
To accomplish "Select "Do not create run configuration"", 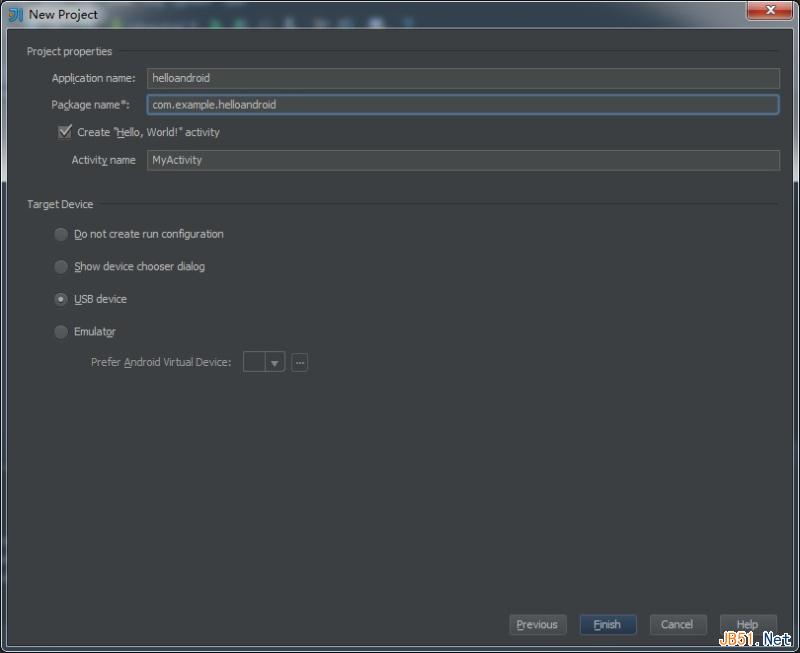I will (61, 234).
